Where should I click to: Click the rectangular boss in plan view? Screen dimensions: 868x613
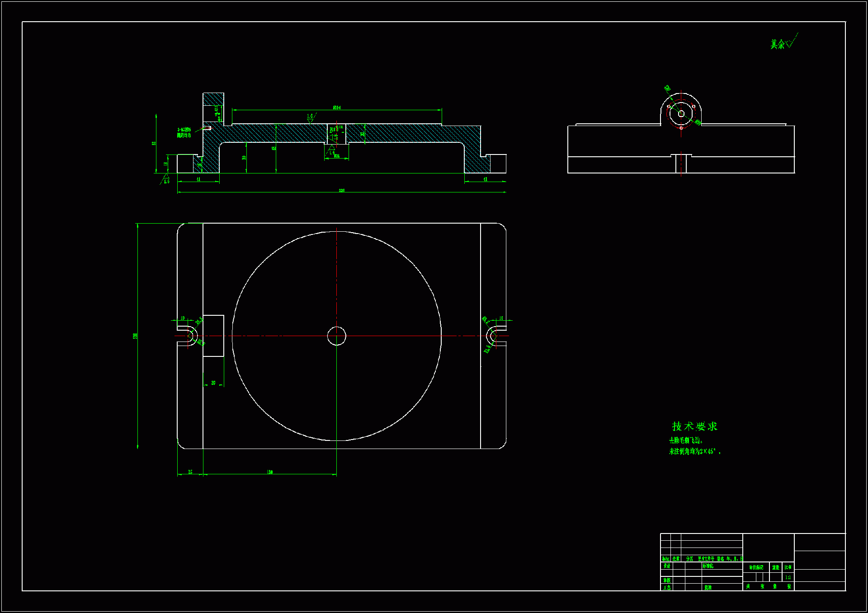pos(213,336)
